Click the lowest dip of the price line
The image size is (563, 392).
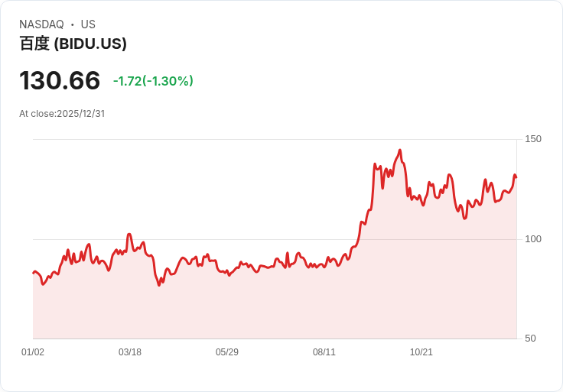coord(159,285)
